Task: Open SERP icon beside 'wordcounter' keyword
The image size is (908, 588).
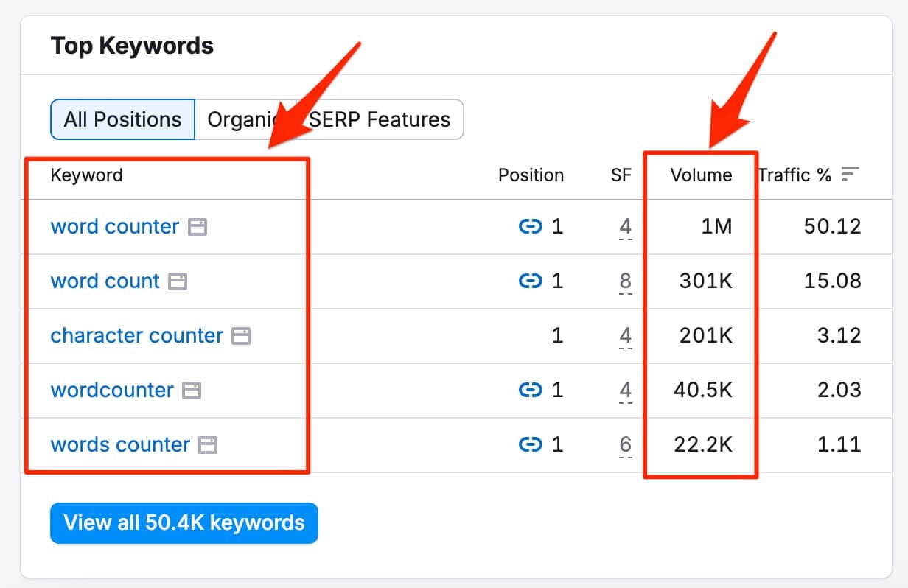Action: (192, 391)
